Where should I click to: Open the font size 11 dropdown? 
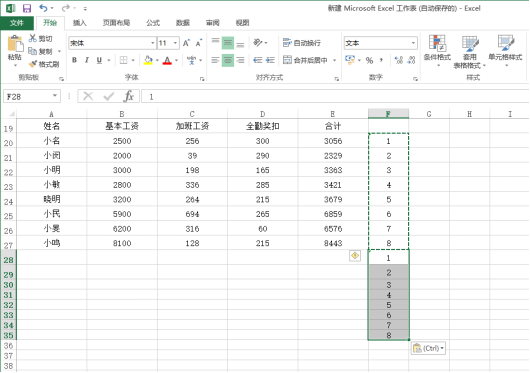[175, 43]
